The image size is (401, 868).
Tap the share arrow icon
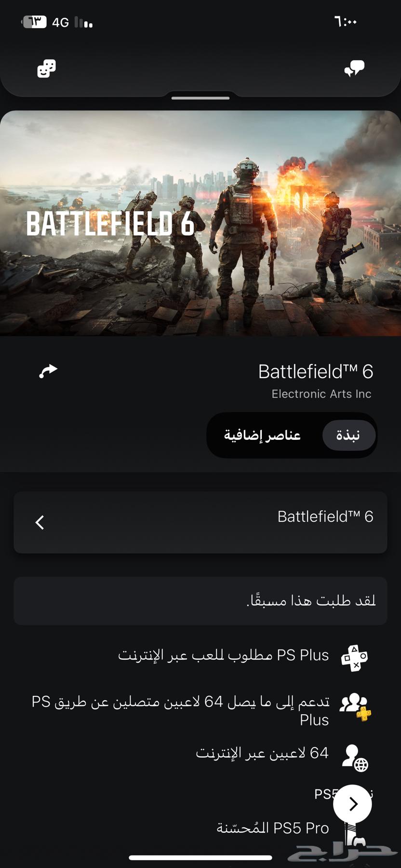(48, 371)
